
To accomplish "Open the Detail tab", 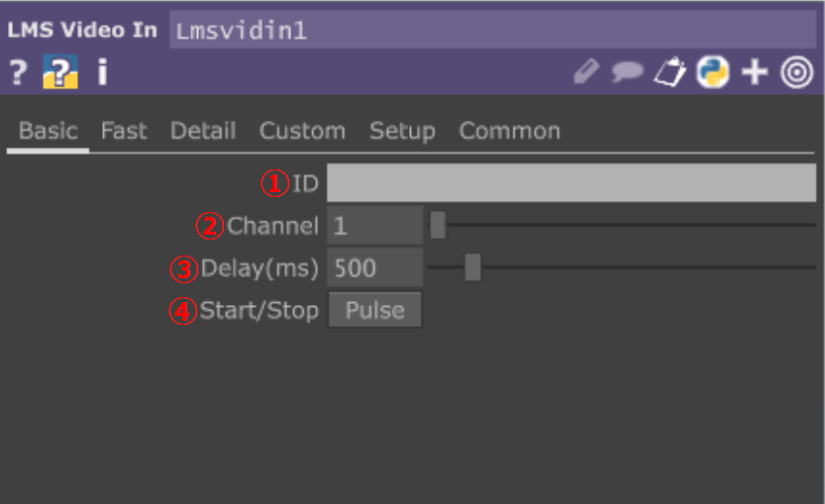I will tap(203, 131).
